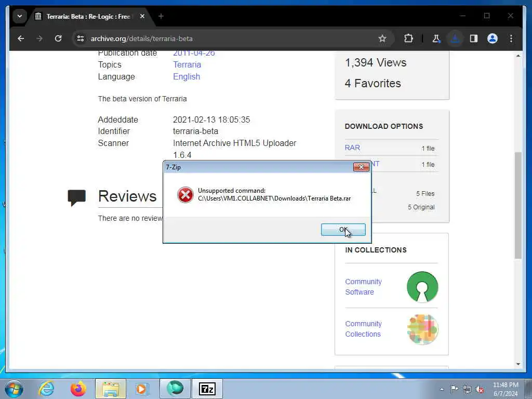Image resolution: width=532 pixels, height=399 pixels.
Task: Reload the archive.org page
Action: (x=58, y=38)
